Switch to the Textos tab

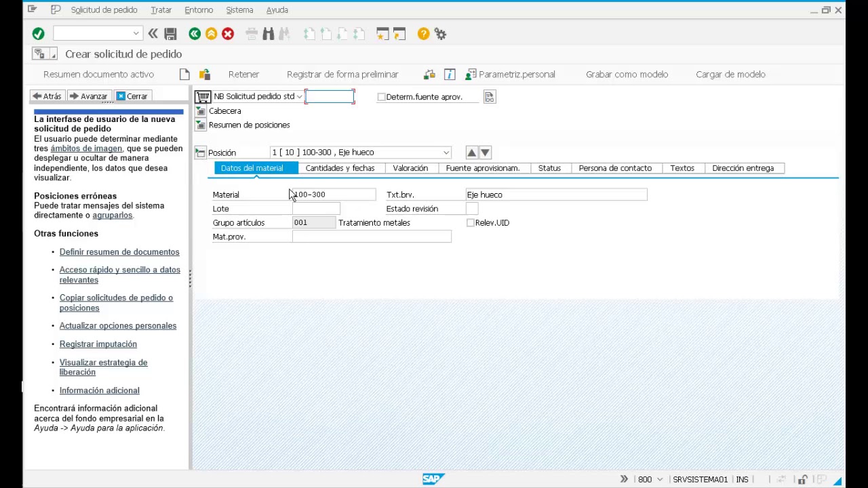[682, 168]
